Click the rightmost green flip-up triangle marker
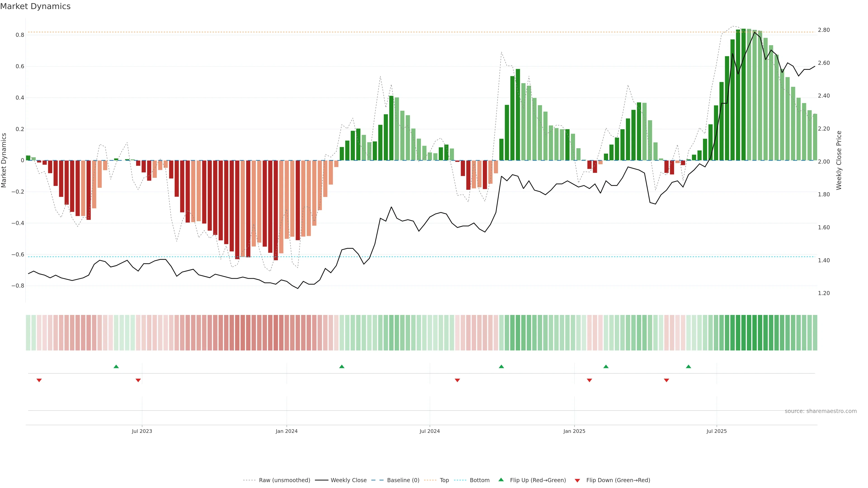868x488 pixels. coord(688,366)
